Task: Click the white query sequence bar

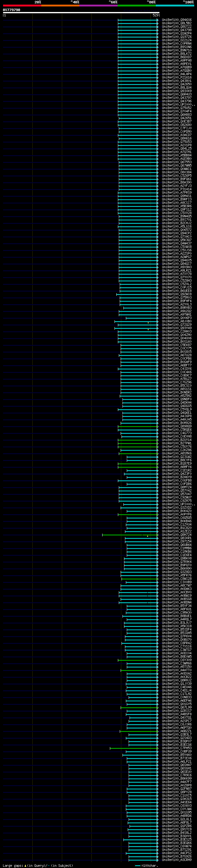Action: [81, 13]
